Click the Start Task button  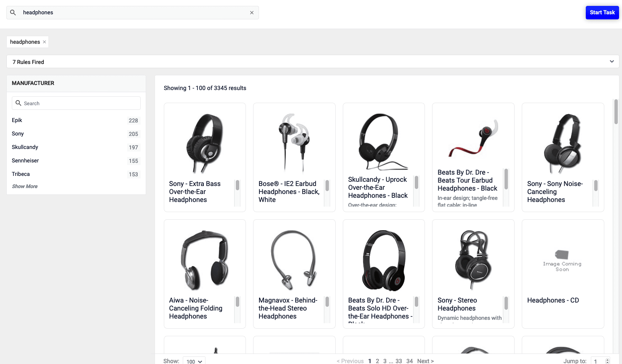pos(602,13)
